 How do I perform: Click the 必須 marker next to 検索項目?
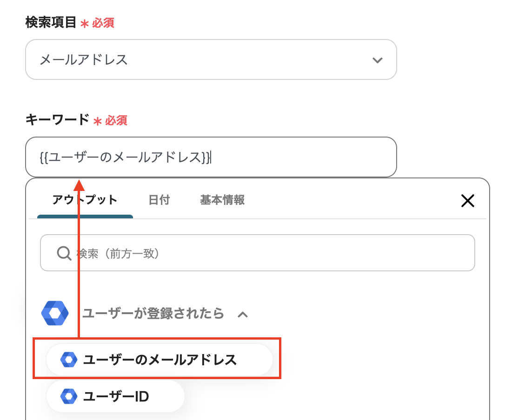tap(103, 23)
